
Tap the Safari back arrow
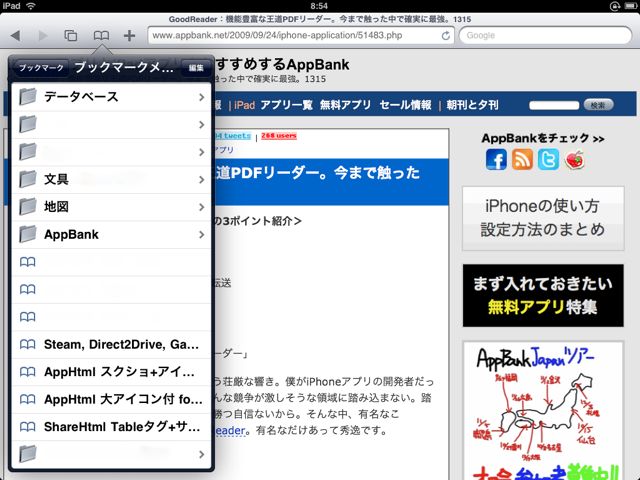tap(16, 36)
